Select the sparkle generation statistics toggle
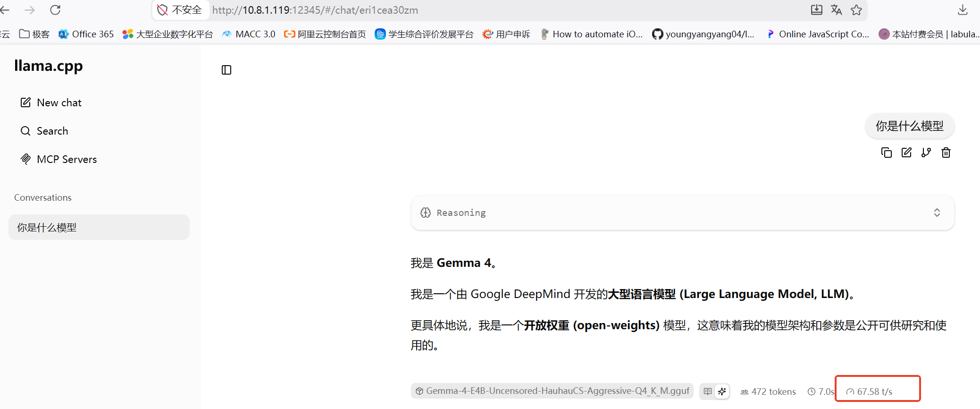 click(722, 391)
